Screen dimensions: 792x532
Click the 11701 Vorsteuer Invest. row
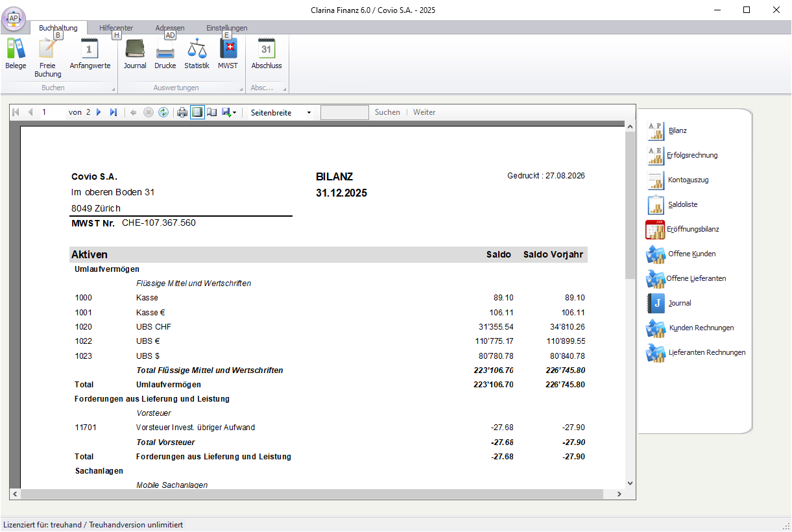tap(330, 428)
